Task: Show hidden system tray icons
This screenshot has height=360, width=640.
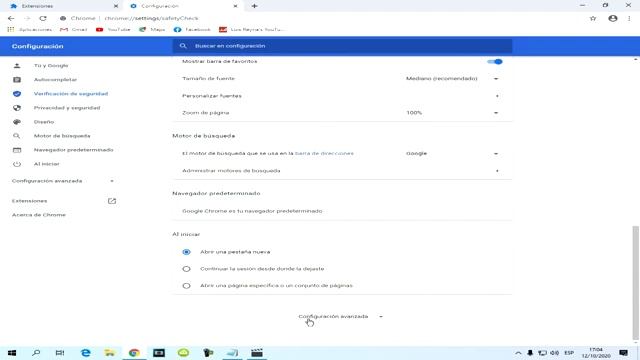Action: coord(518,353)
